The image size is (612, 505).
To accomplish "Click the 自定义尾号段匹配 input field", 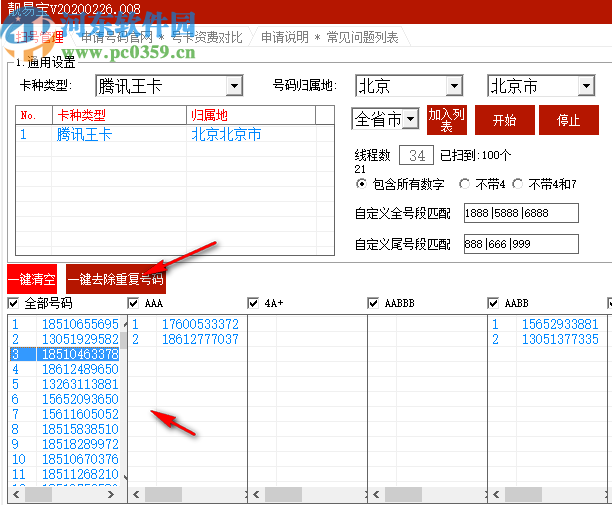I will pyautogui.click(x=521, y=244).
